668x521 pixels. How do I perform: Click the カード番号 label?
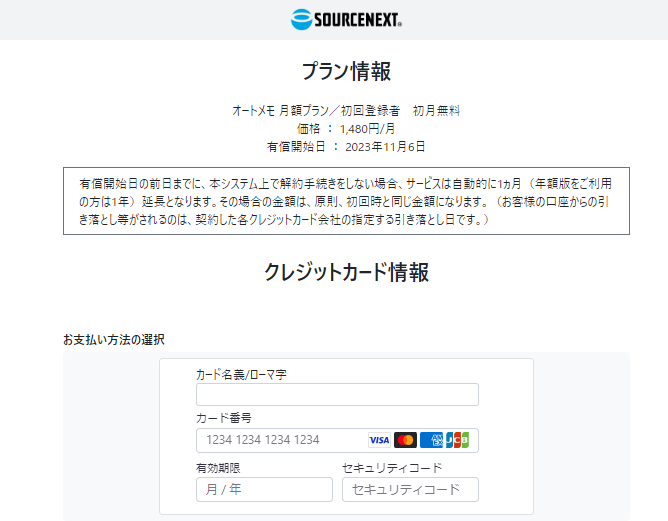(x=224, y=418)
